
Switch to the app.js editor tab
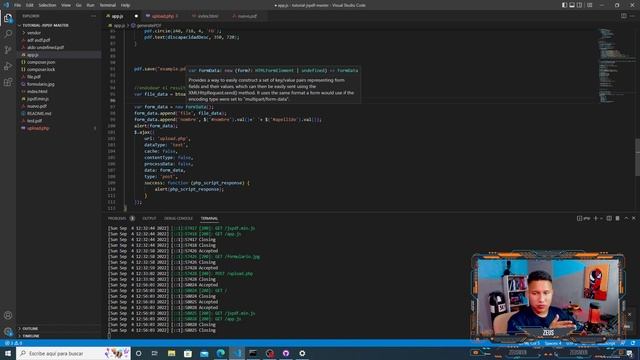tap(122, 16)
